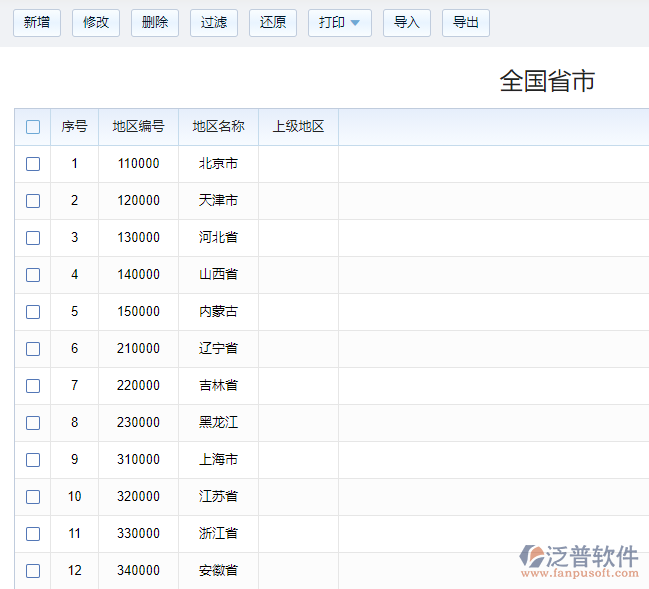Click the 删除 (Delete) toolbar button

155,23
